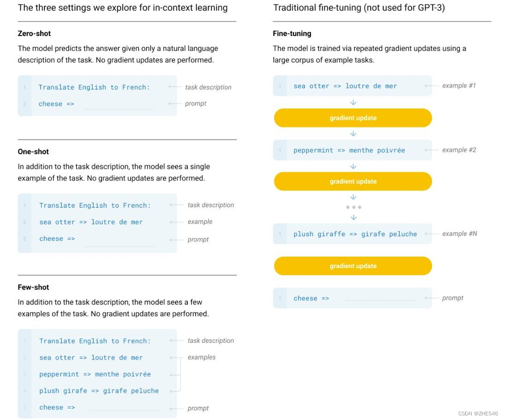Viewport: 505px width, 420px height.
Task: Click the Few-shot section heading
Action: click(x=33, y=287)
